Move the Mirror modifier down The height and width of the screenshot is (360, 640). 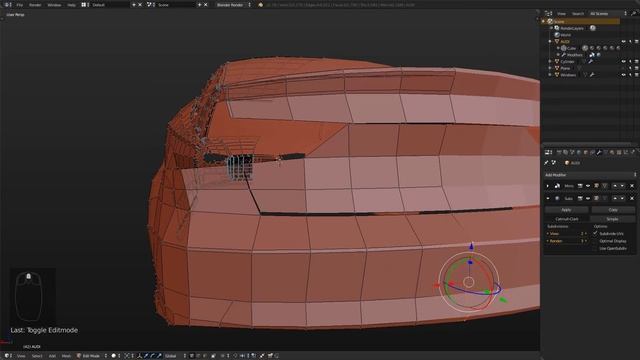(x=622, y=186)
